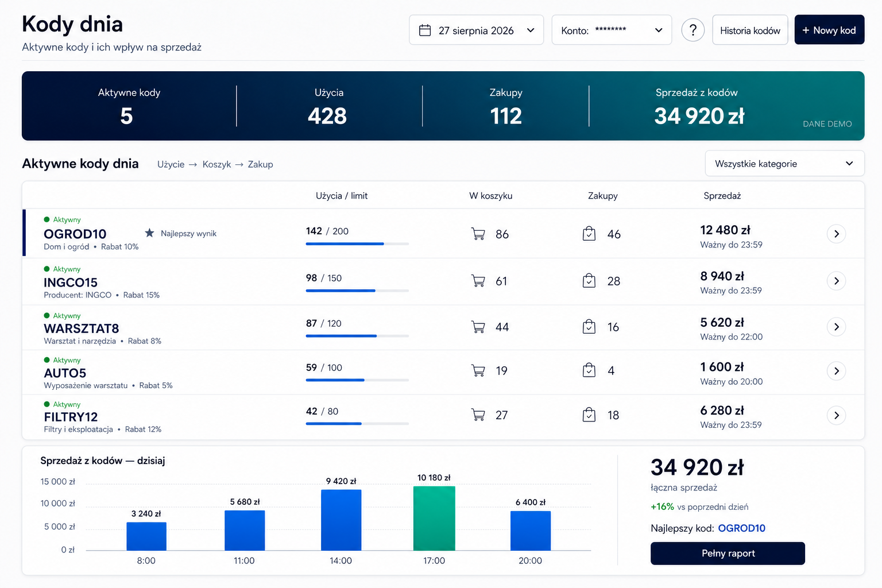
Task: Click the 8 940 zł sales value
Action: (722, 276)
